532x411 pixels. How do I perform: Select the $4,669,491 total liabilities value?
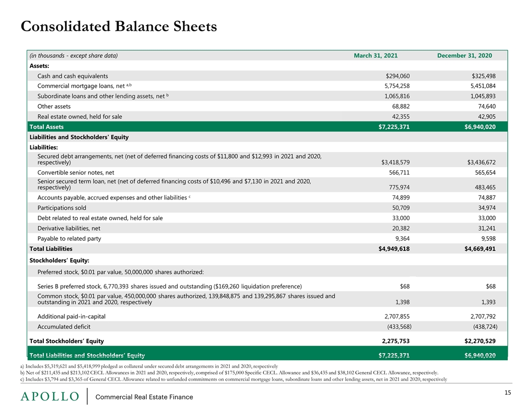click(x=480, y=249)
